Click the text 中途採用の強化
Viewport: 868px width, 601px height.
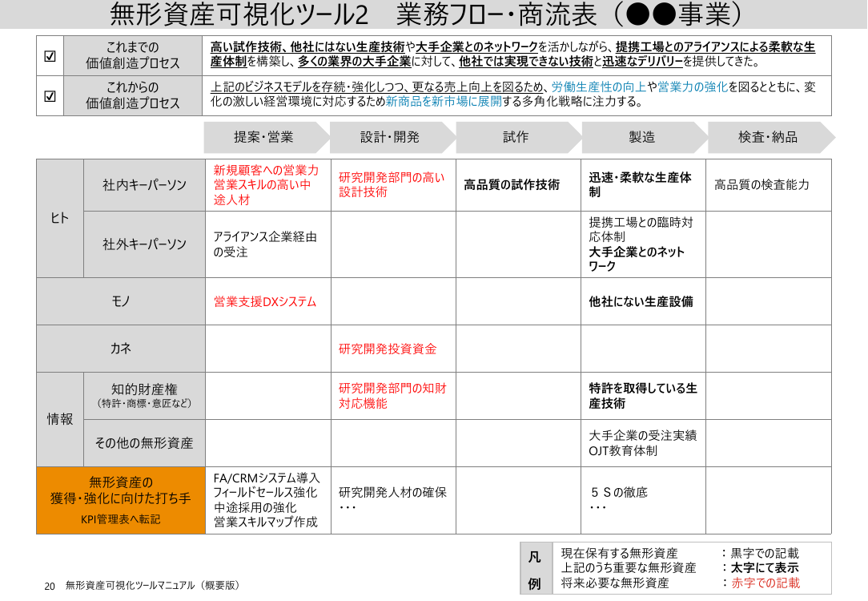255,507
